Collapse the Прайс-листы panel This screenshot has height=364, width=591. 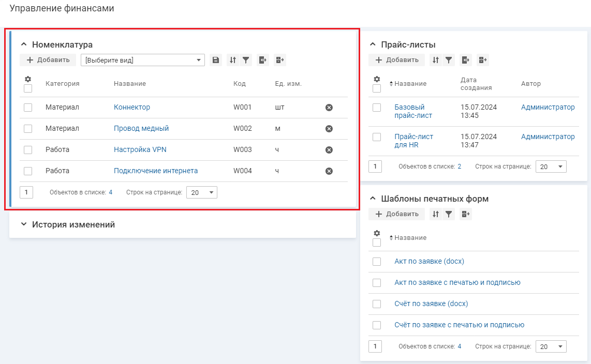point(373,44)
